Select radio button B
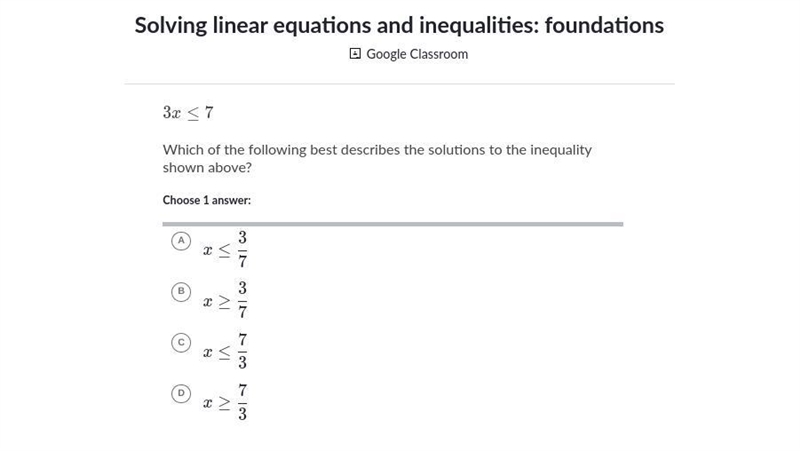The image size is (800, 451). tap(181, 291)
